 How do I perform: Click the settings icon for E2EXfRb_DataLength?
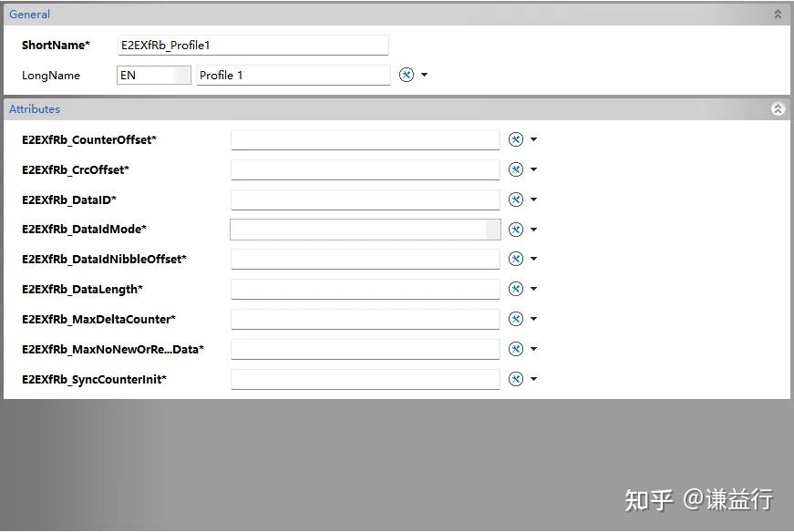tap(516, 289)
